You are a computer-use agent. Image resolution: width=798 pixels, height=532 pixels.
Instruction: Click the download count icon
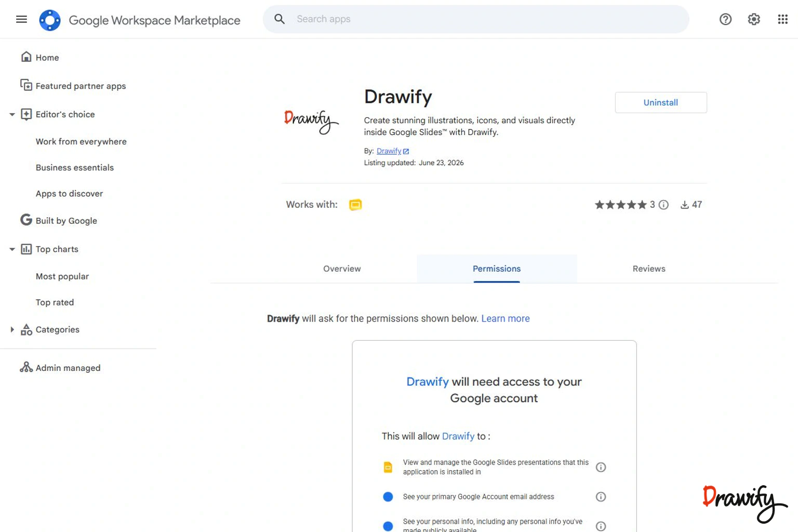(x=685, y=205)
